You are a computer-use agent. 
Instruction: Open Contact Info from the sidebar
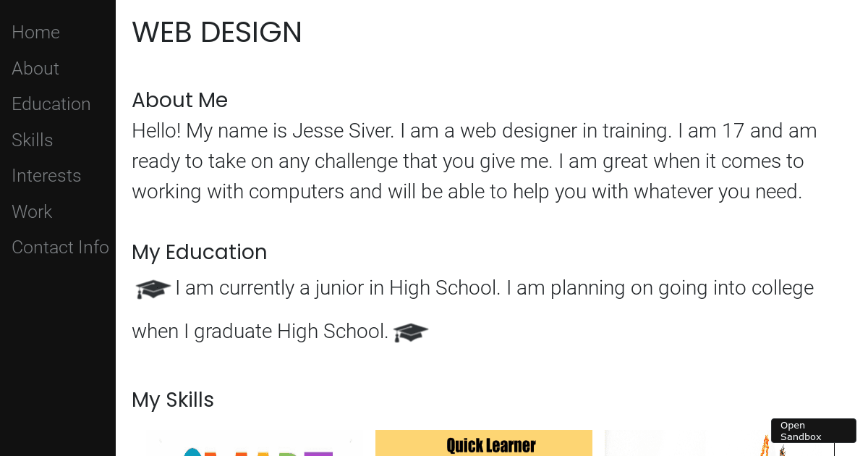(x=60, y=247)
